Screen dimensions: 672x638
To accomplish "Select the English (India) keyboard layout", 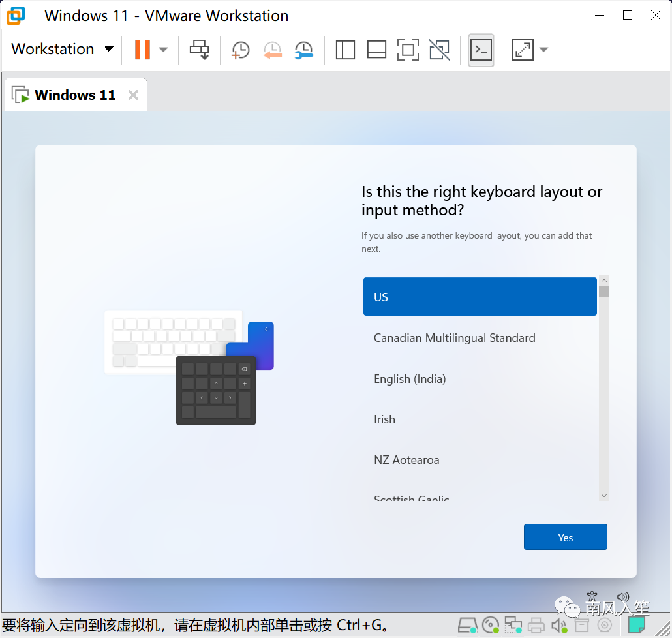I will [480, 379].
